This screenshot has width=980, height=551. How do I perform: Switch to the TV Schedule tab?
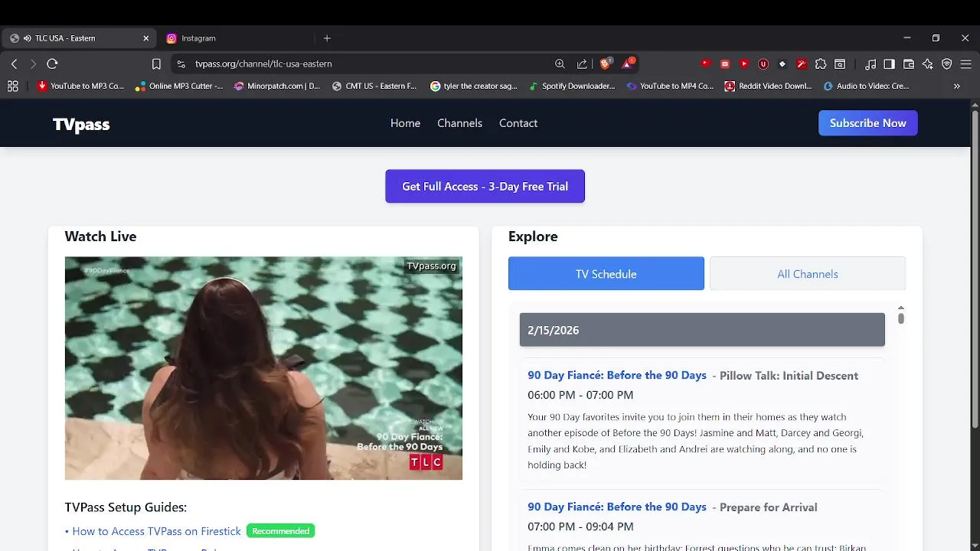pyautogui.click(x=606, y=274)
